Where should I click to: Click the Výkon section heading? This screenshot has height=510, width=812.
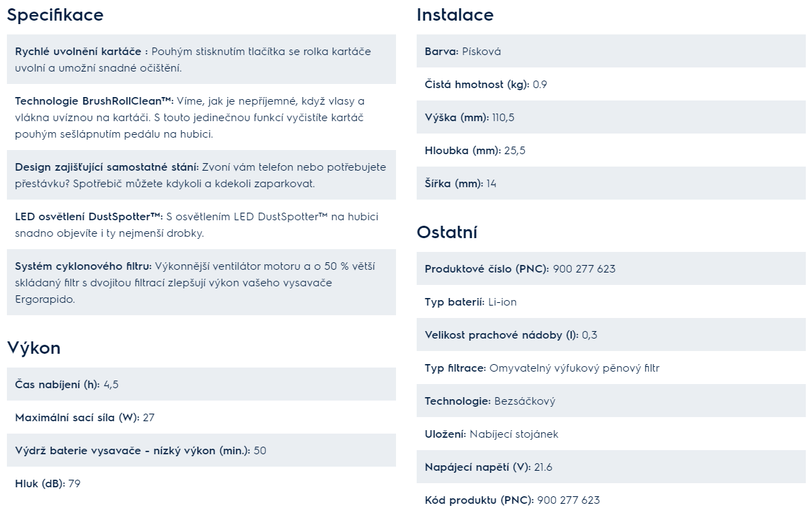click(34, 348)
